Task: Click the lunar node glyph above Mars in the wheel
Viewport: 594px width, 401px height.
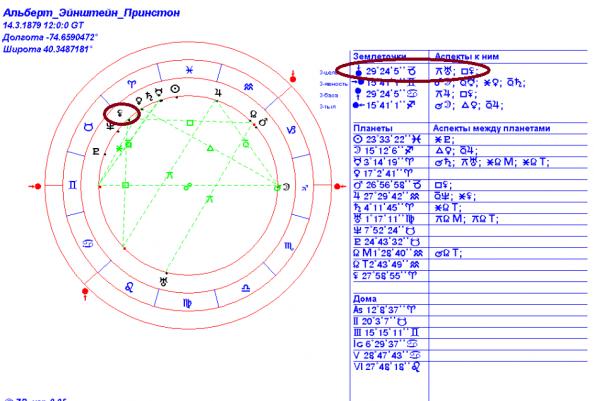Action: (x=253, y=114)
